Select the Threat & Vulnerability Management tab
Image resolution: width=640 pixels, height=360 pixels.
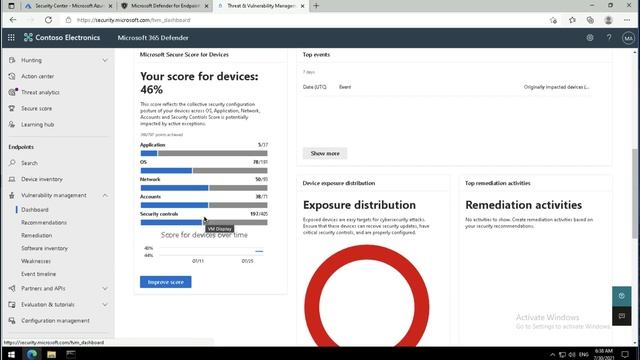[x=261, y=6]
